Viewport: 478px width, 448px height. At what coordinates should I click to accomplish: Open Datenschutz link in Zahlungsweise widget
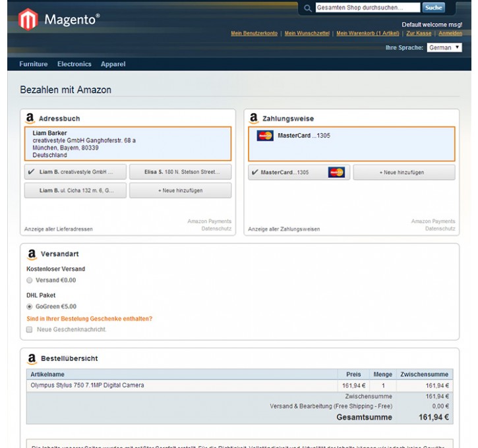click(x=440, y=229)
